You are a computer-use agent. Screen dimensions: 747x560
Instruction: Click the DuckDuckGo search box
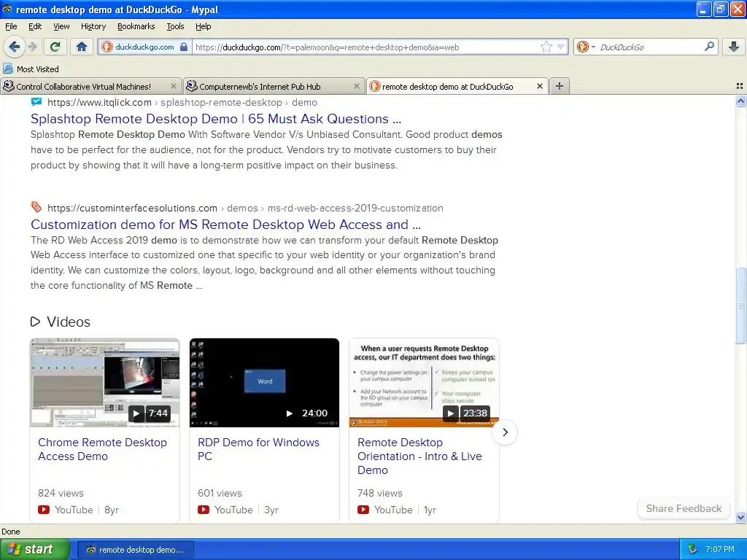649,47
